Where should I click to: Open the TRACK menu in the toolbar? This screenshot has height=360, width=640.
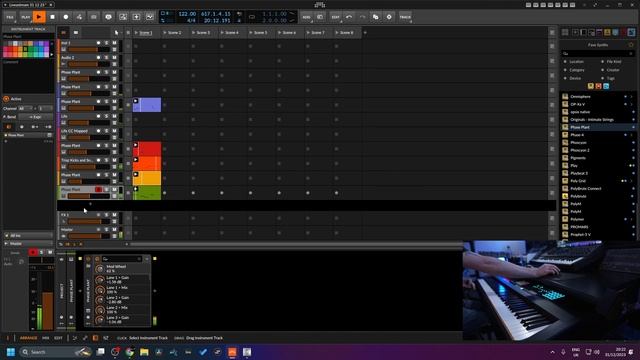tap(405, 17)
